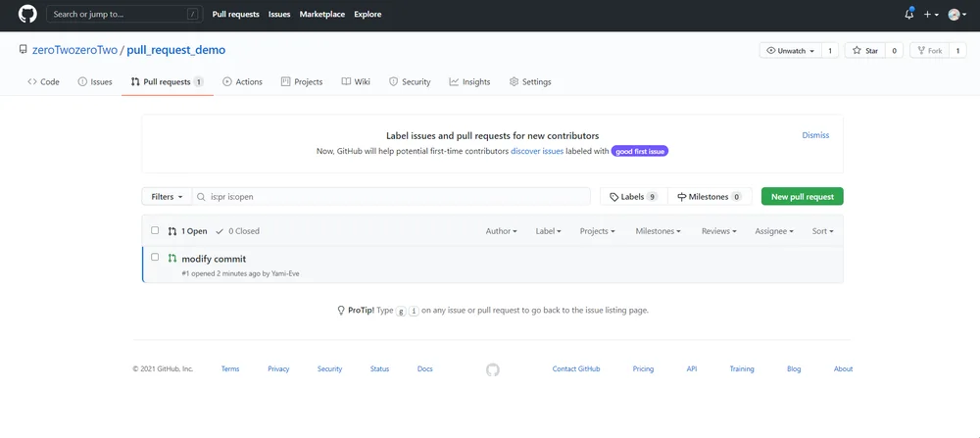The width and height of the screenshot is (980, 438).
Task: Open the footer Blog link
Action: 794,369
